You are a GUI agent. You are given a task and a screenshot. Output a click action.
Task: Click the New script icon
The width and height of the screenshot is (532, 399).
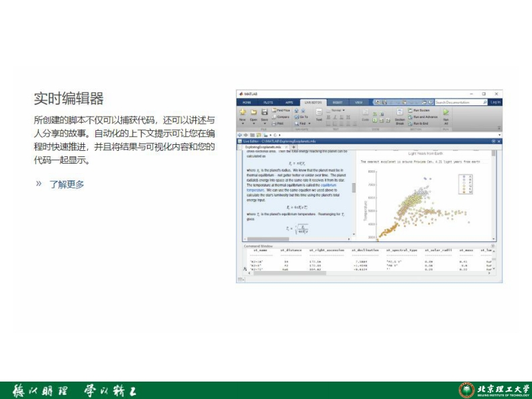click(242, 113)
